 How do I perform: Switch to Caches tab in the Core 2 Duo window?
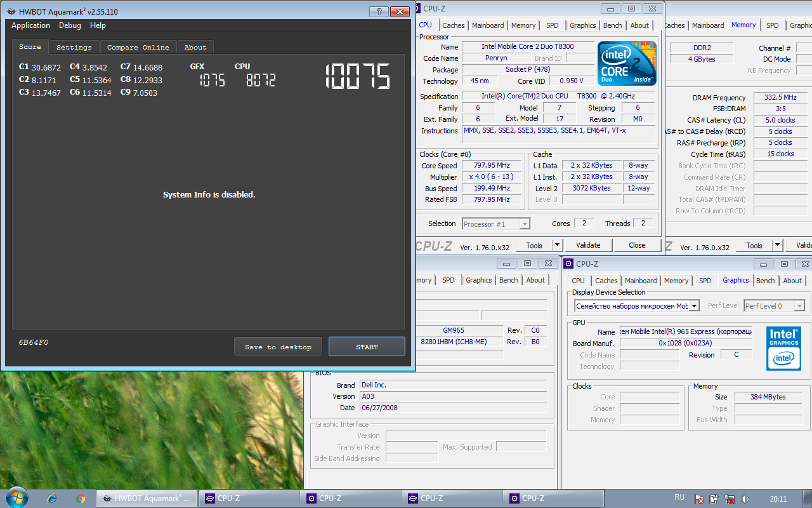pos(454,25)
